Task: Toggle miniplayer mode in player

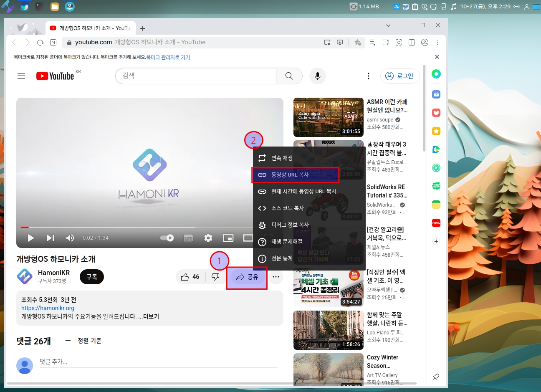Action: [228, 238]
